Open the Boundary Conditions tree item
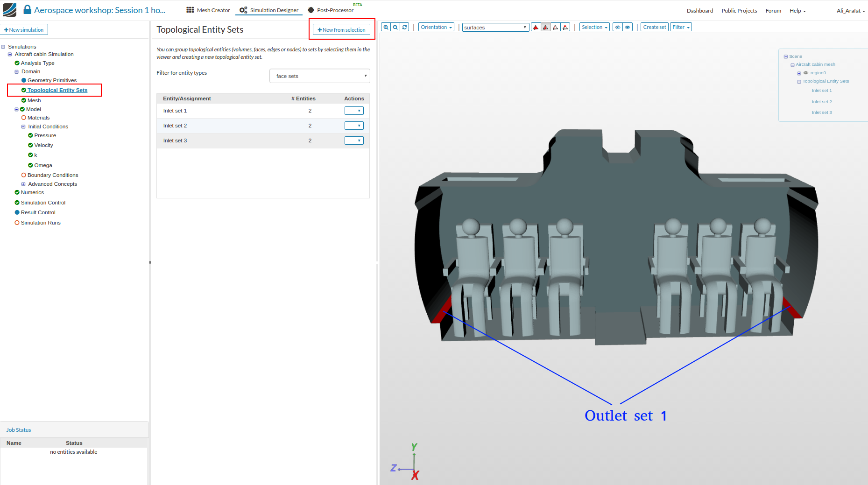868x485 pixels. [53, 175]
